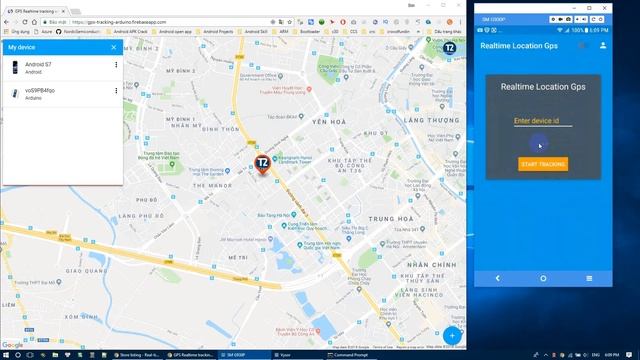Viewport: 640px width, 360px height.
Task: Close the My device panel
Action: pyautogui.click(x=113, y=47)
